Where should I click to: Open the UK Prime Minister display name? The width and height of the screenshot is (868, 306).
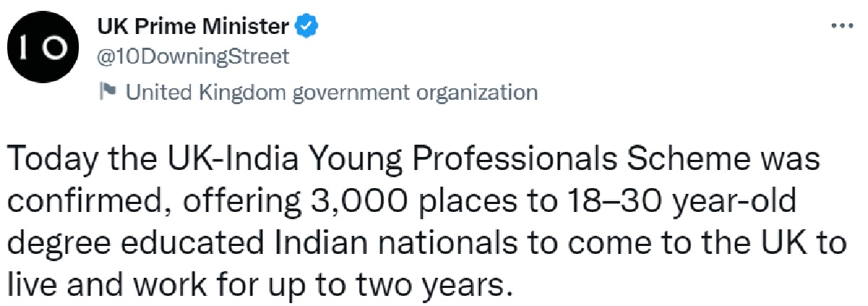[193, 27]
